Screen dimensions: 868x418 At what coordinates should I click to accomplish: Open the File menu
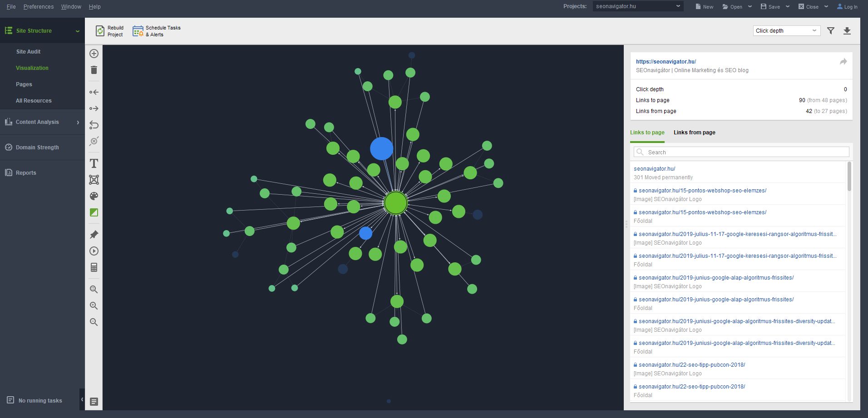[11, 7]
